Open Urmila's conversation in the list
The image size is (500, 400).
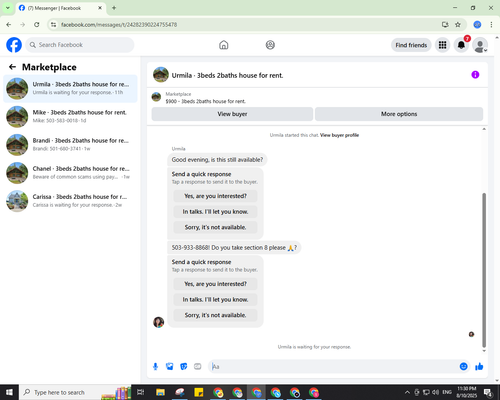coord(70,89)
